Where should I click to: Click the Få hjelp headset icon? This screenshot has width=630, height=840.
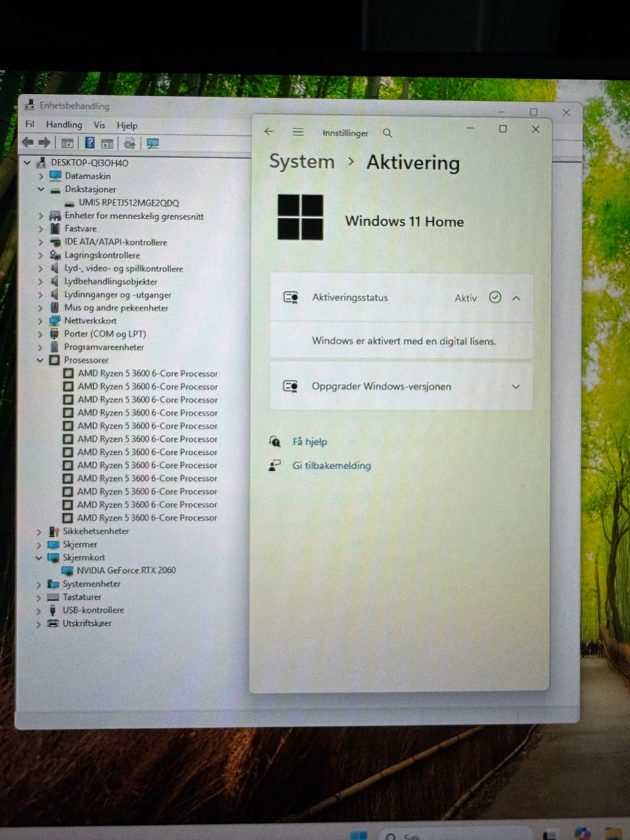275,441
